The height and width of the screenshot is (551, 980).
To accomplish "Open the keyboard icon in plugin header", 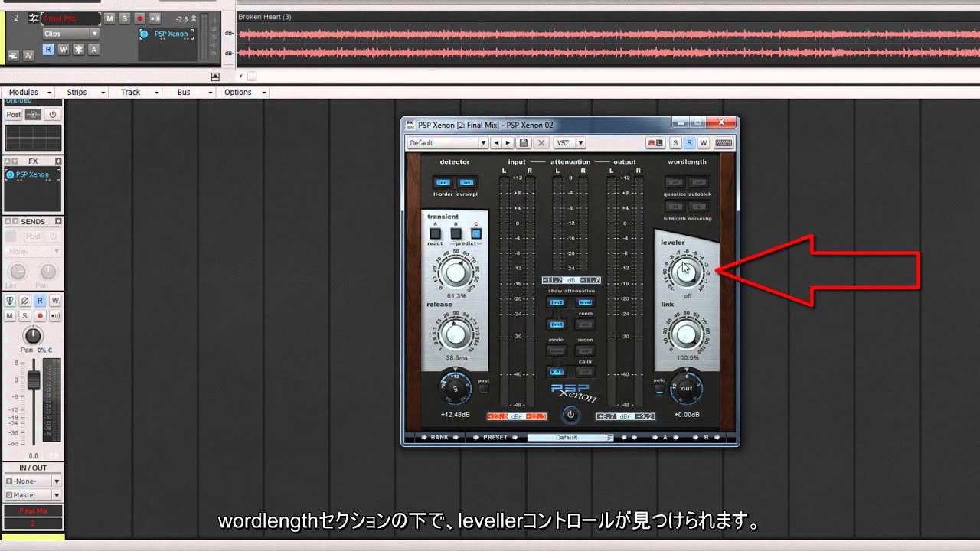I will point(723,143).
